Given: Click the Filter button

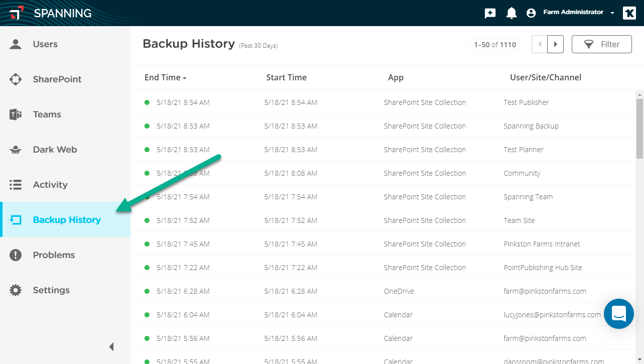Looking at the screenshot, I should tap(602, 44).
